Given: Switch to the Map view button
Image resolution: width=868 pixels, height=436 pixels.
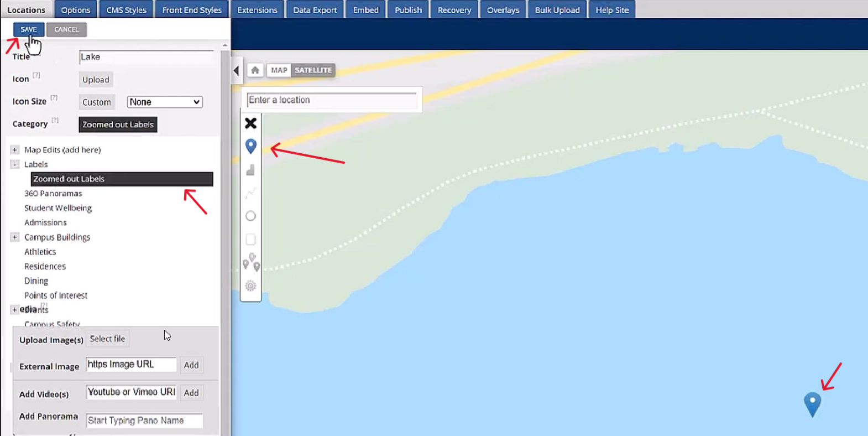Looking at the screenshot, I should click(279, 70).
